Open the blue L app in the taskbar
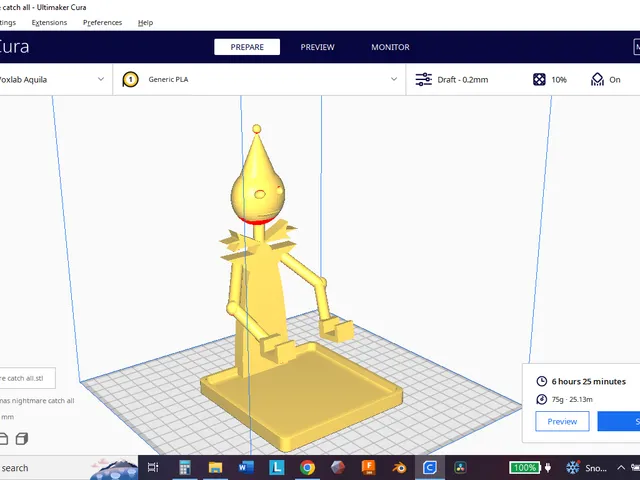Screen dimensions: 640x480 [x=276, y=467]
